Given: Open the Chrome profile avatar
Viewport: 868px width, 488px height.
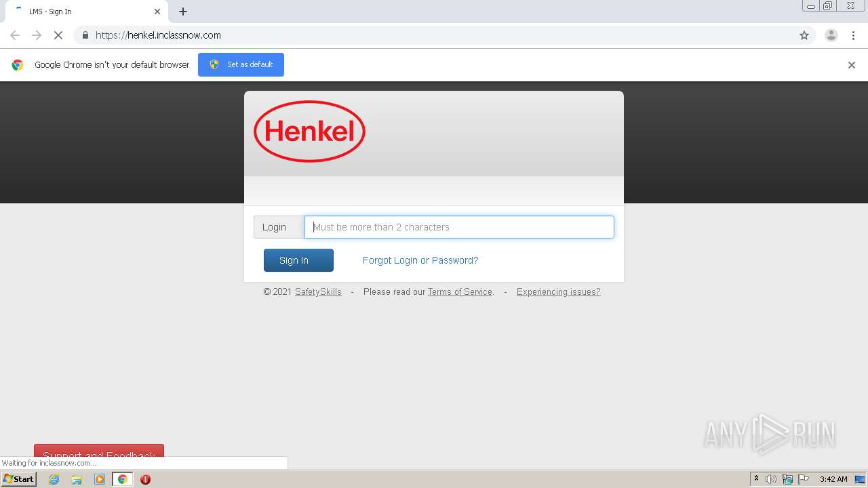Looking at the screenshot, I should [831, 35].
